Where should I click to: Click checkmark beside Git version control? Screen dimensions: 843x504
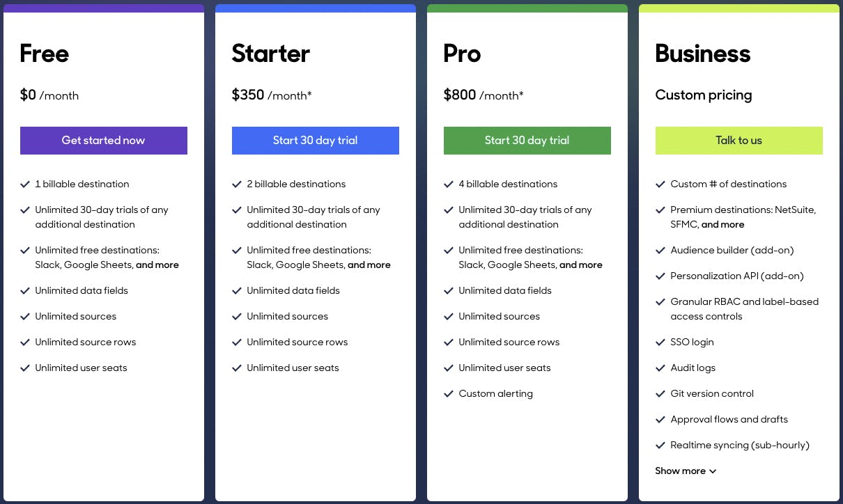tap(660, 394)
